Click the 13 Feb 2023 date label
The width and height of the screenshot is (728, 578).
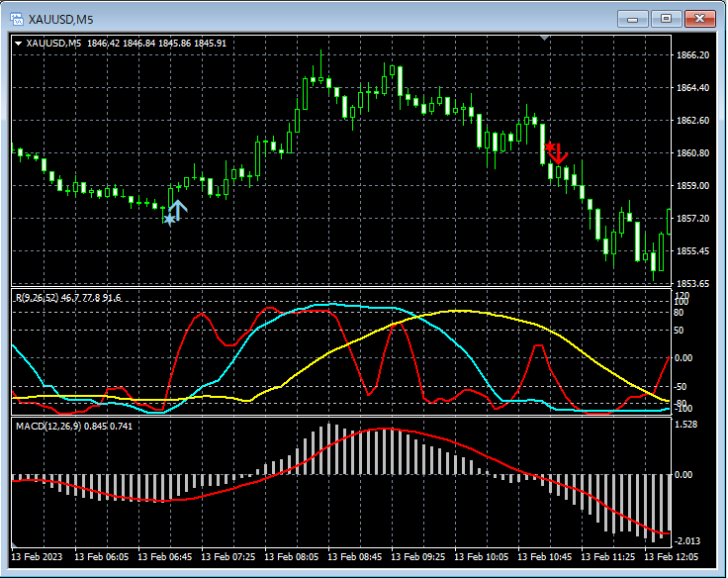38,557
